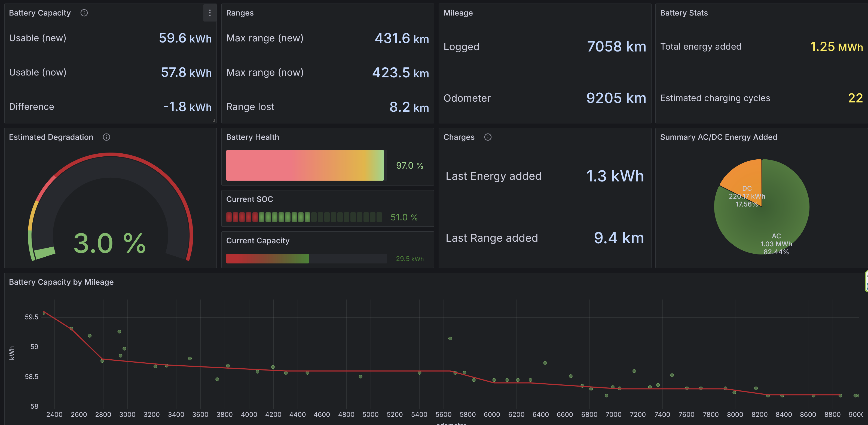The width and height of the screenshot is (868, 425).
Task: Click the 'Usable (new)' label
Action: pos(37,38)
